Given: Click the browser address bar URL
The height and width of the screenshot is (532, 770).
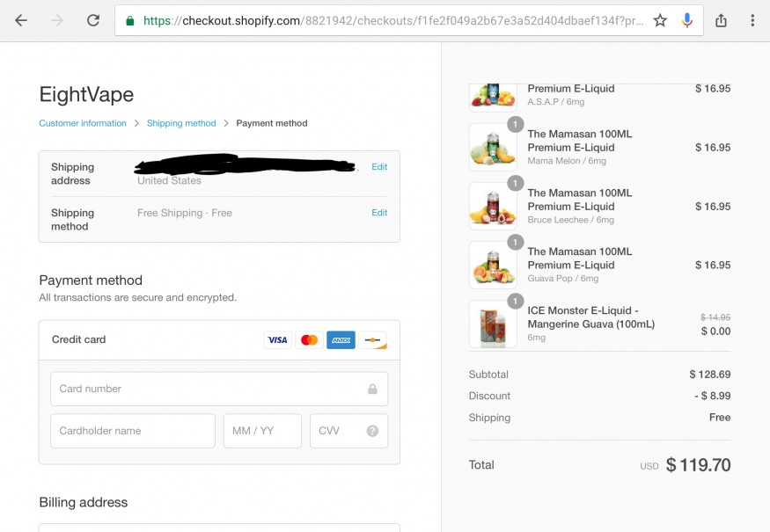Looking at the screenshot, I should (392, 20).
